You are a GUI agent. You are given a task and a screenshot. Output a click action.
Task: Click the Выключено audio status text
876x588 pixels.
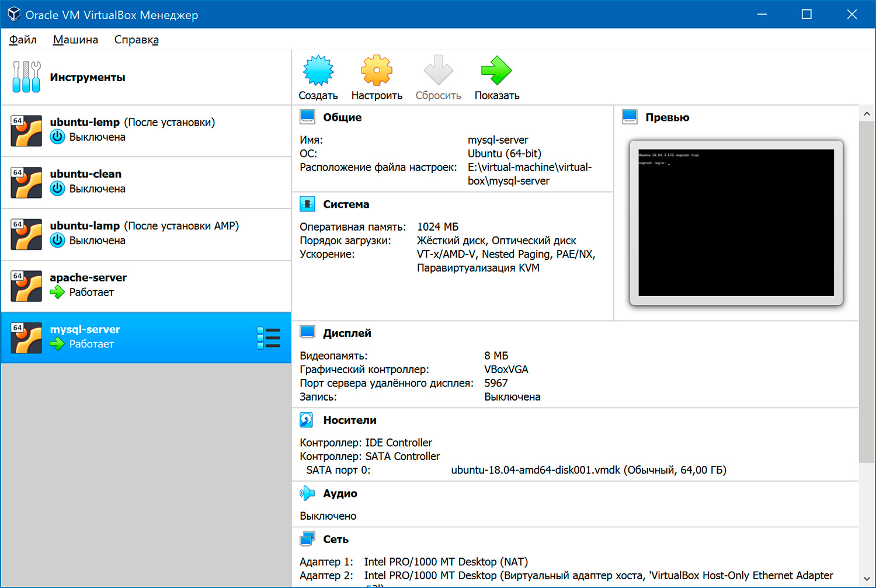point(328,516)
